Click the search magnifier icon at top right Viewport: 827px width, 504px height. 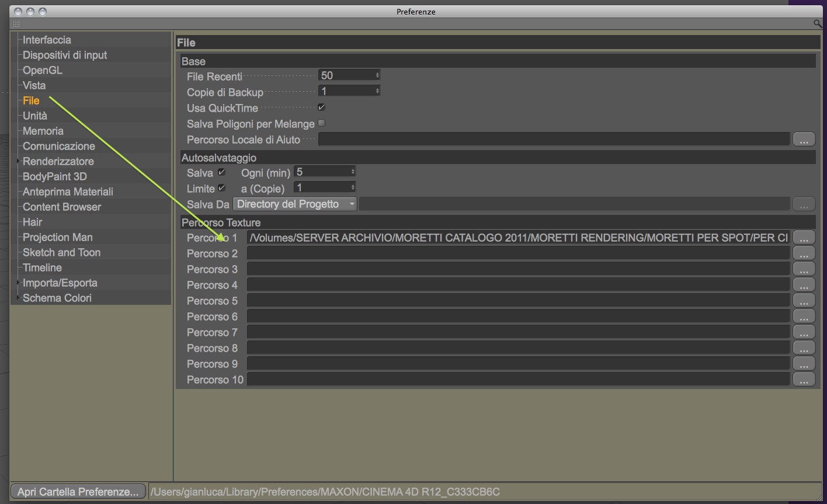click(818, 24)
